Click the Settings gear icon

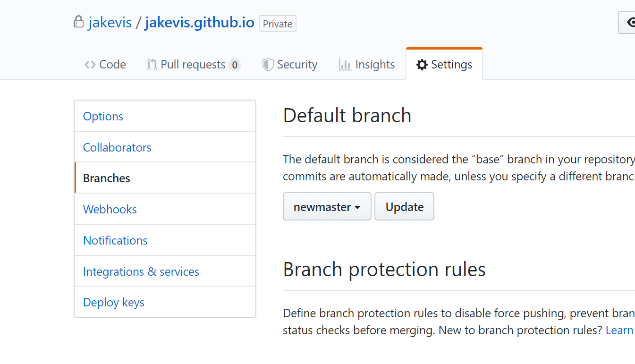tap(422, 65)
